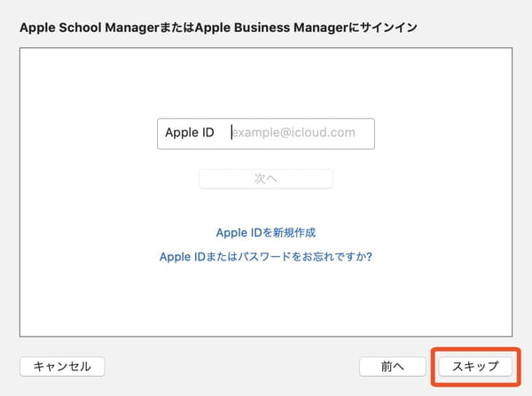
Task: Click the greyed-out 次へ button
Action: point(266,178)
